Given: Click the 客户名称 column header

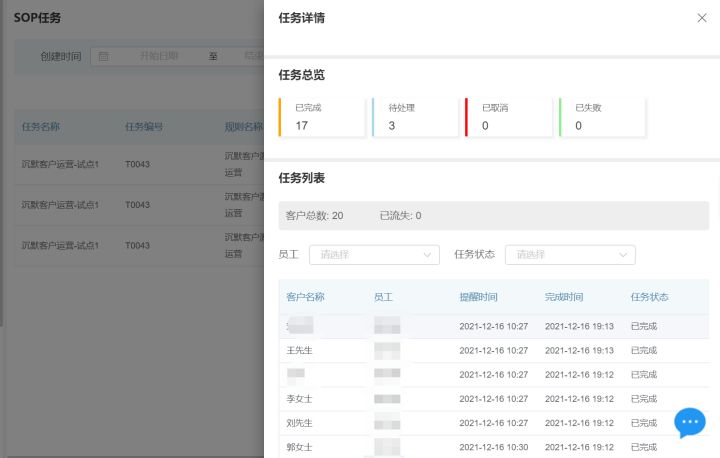Looking at the screenshot, I should 306,297.
